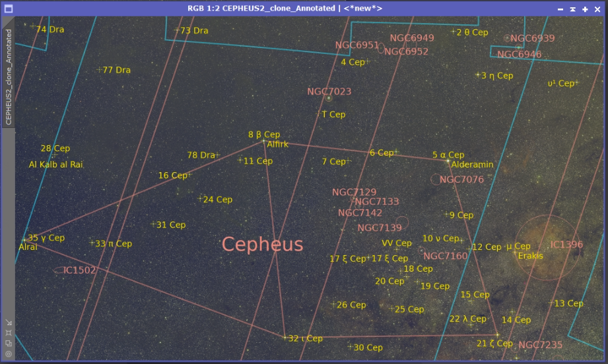Click the IC1396 nebula circle annotation
This screenshot has height=364, width=608.
pyautogui.click(x=547, y=247)
